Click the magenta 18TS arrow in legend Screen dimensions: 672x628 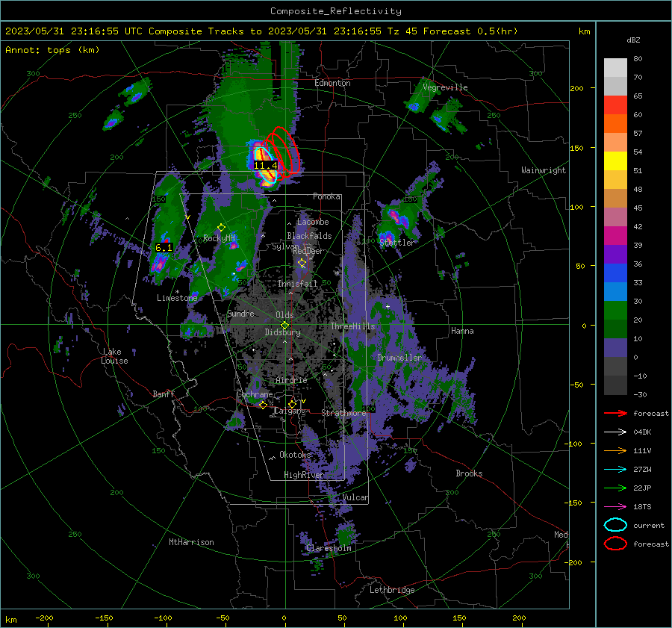click(615, 507)
